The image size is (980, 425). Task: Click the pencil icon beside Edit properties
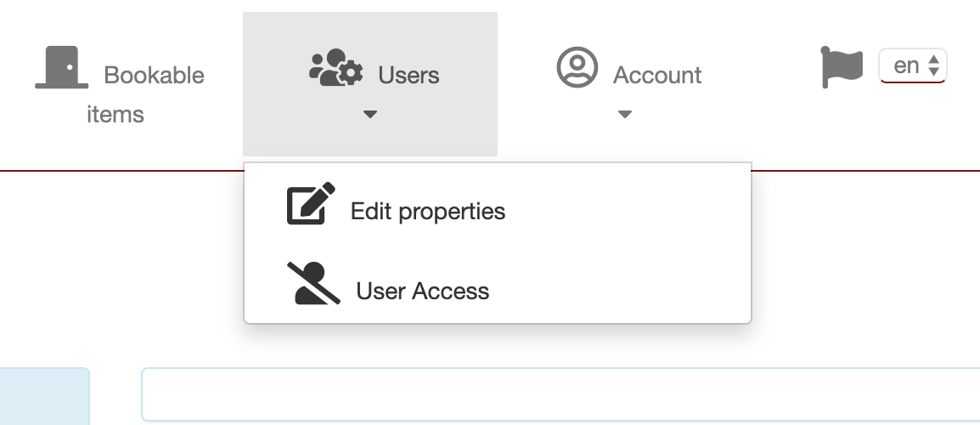311,203
